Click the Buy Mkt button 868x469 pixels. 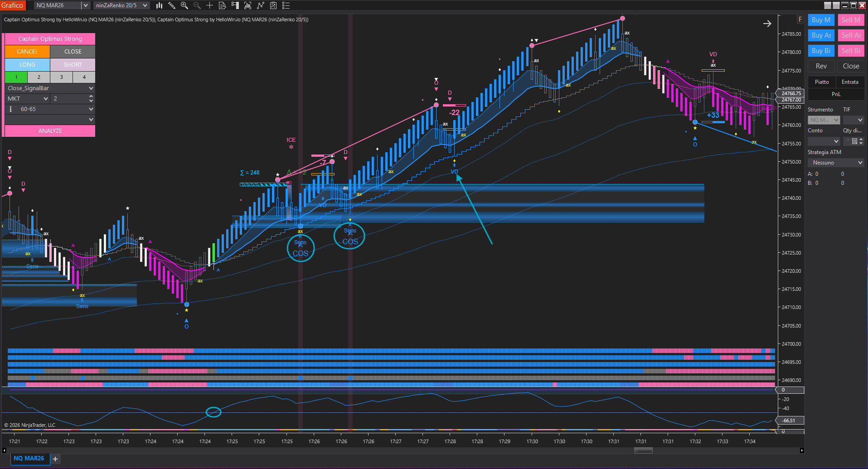point(821,20)
